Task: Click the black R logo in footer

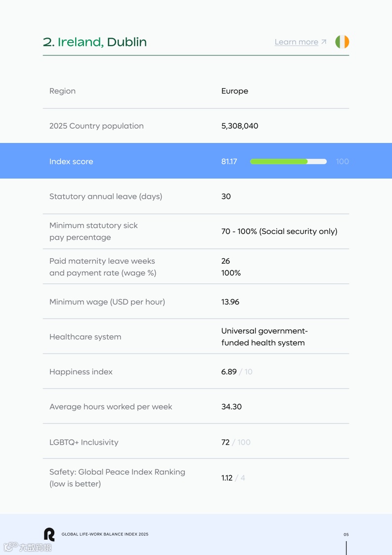Action: click(49, 534)
